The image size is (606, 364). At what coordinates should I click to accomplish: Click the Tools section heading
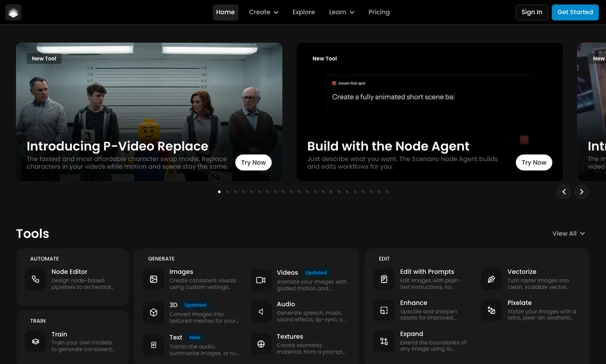point(32,234)
